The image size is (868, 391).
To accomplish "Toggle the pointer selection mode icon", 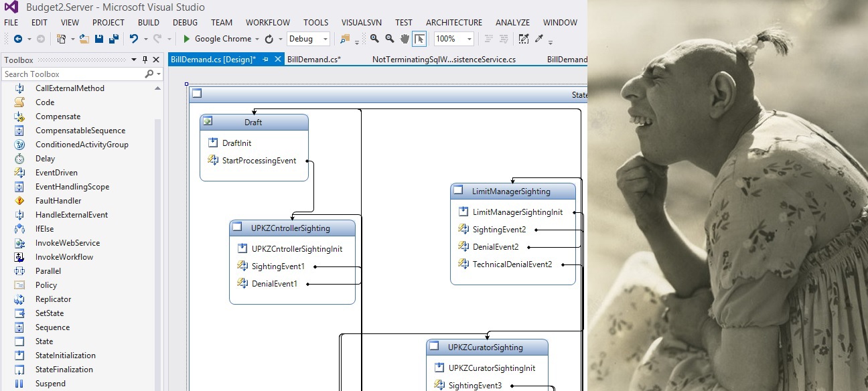I will (420, 39).
